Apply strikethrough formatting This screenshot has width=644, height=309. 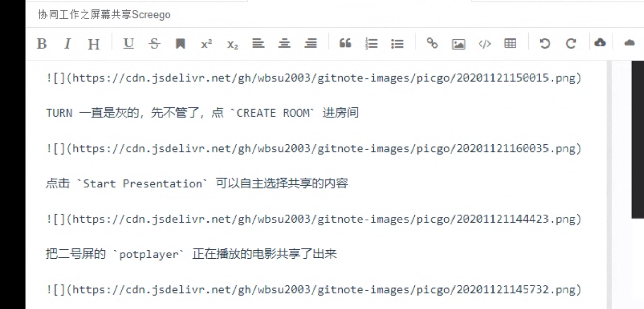154,44
